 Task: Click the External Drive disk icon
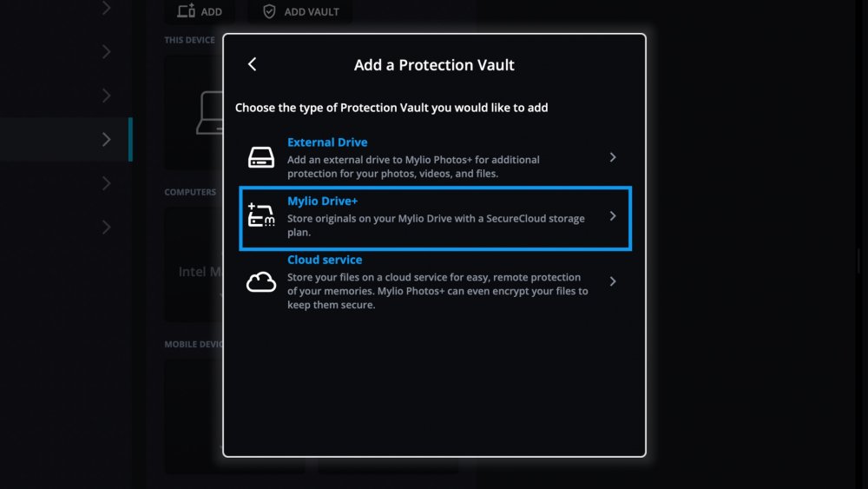(x=261, y=157)
